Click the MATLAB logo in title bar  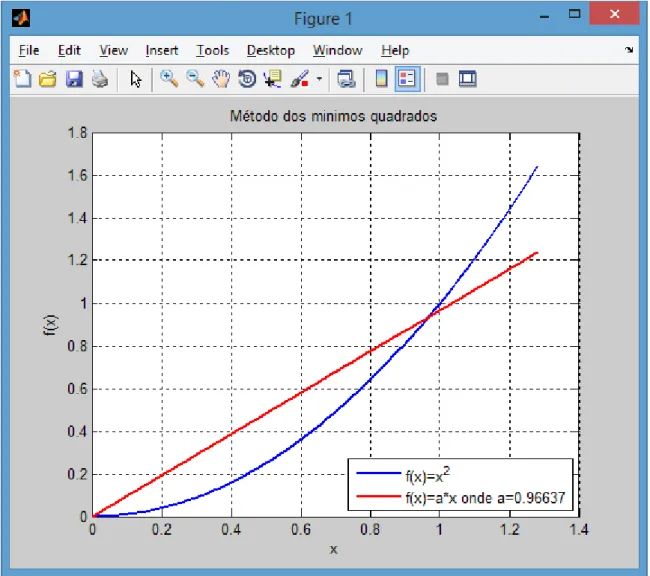[21, 18]
